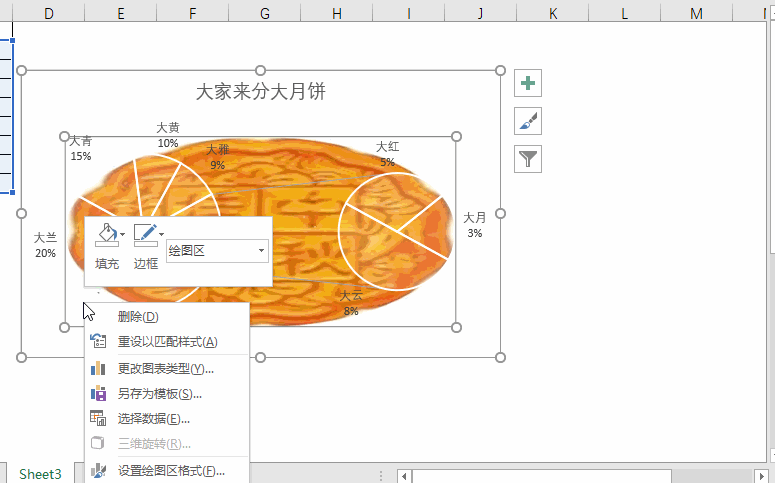
Task: Open the Chart Filters funnel button
Action: coord(528,159)
